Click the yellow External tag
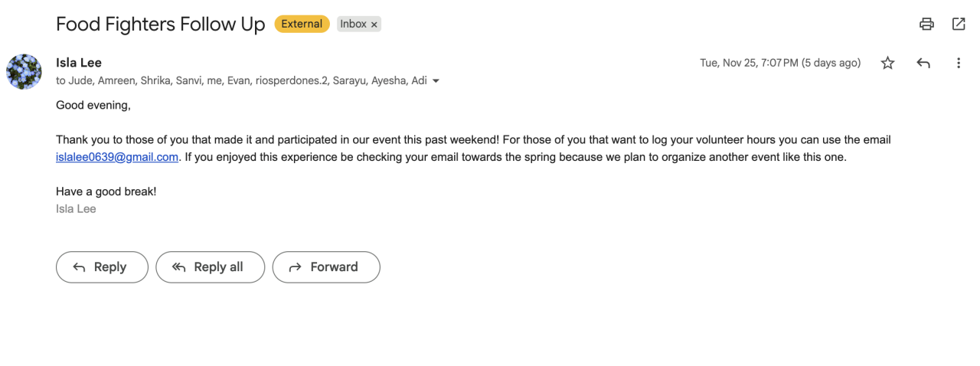 302,24
